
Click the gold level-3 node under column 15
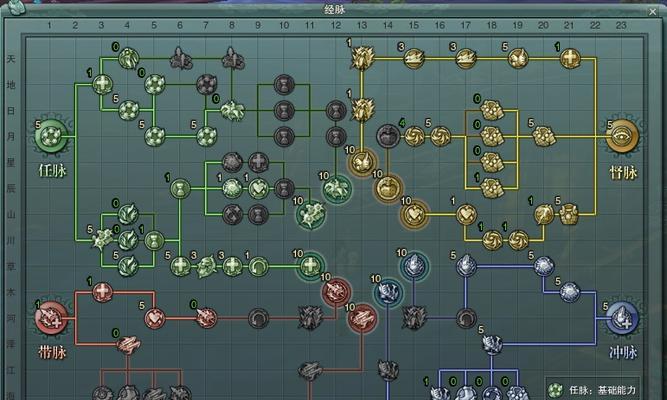click(x=414, y=58)
